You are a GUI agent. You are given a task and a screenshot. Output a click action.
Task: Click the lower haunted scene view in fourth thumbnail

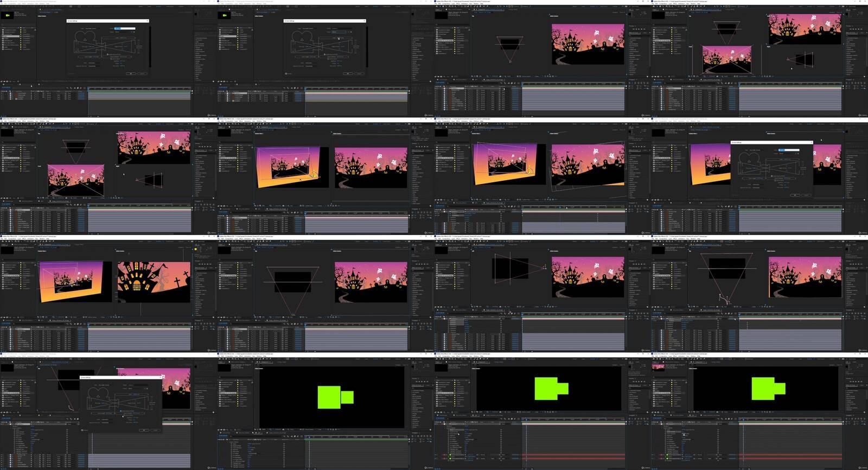tap(727, 59)
